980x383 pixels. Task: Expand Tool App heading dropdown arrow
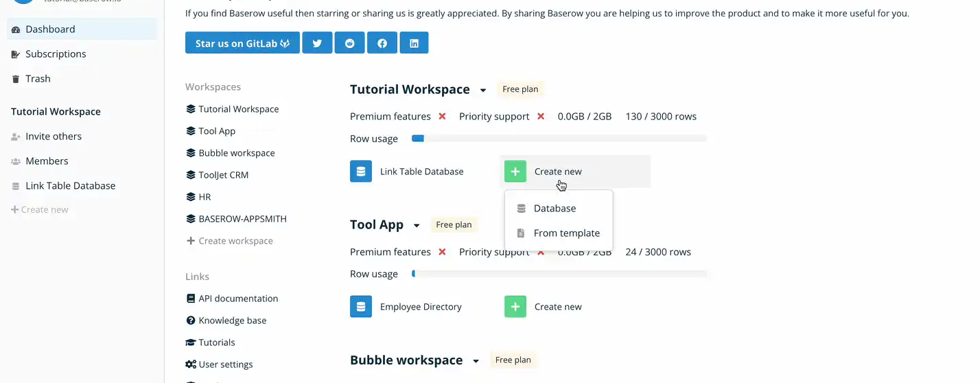tap(417, 226)
